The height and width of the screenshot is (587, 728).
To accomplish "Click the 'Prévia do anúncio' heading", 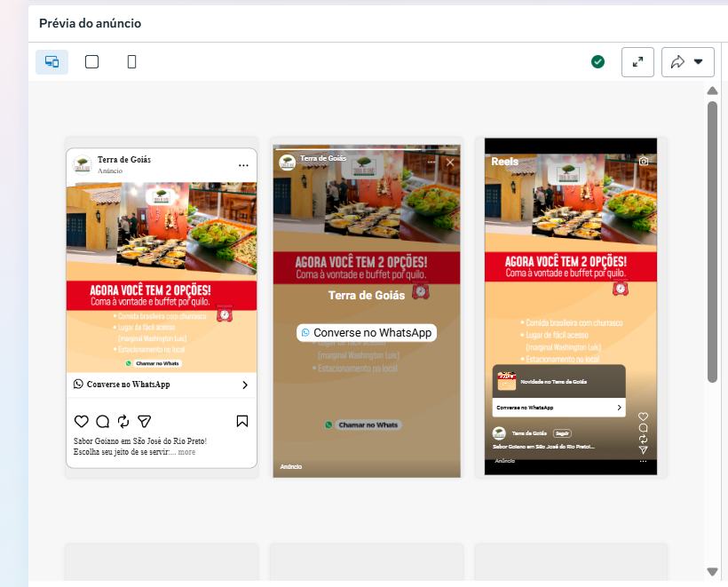I will [90, 23].
